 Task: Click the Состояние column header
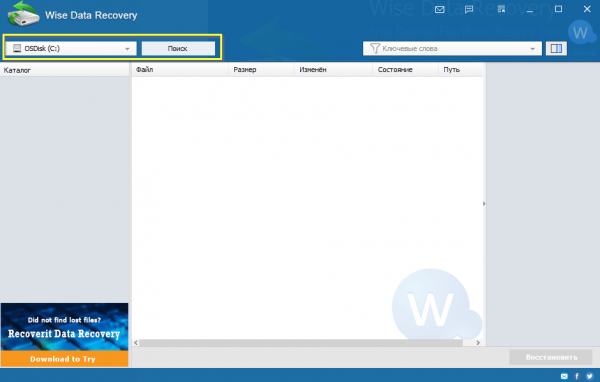395,70
